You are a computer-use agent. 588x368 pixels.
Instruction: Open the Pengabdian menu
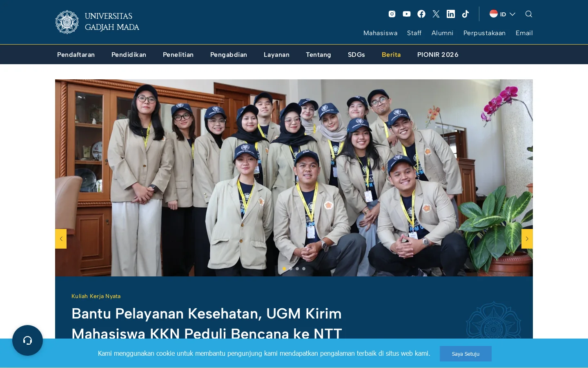(x=229, y=54)
